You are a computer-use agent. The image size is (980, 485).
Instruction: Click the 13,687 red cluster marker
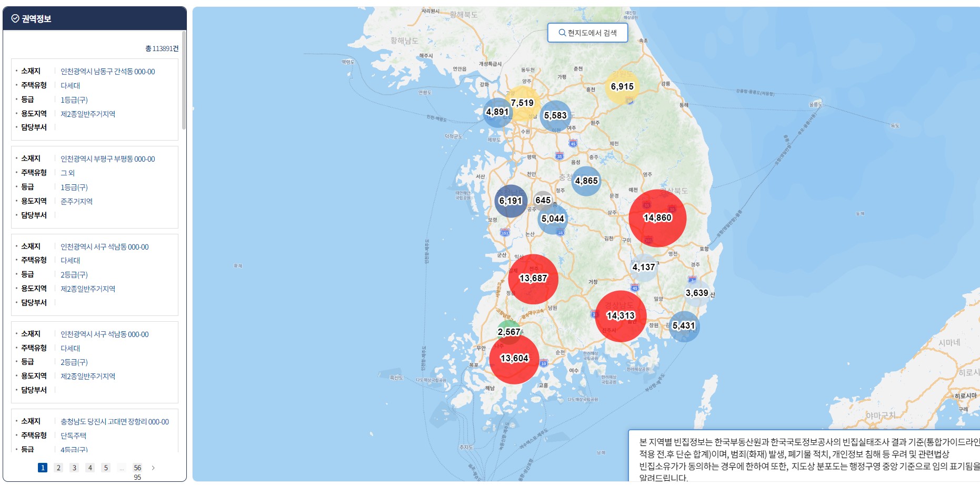click(x=533, y=279)
